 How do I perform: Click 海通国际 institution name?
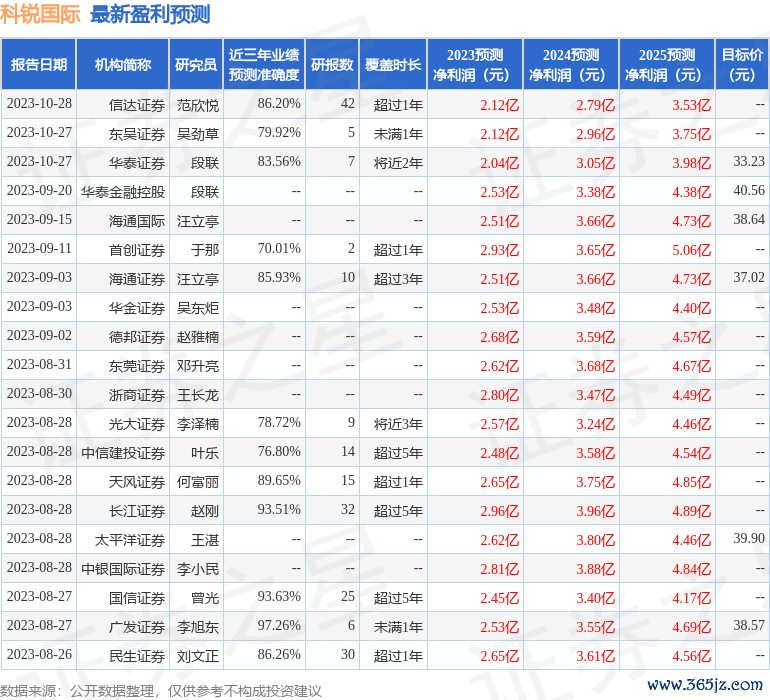[x=137, y=221]
